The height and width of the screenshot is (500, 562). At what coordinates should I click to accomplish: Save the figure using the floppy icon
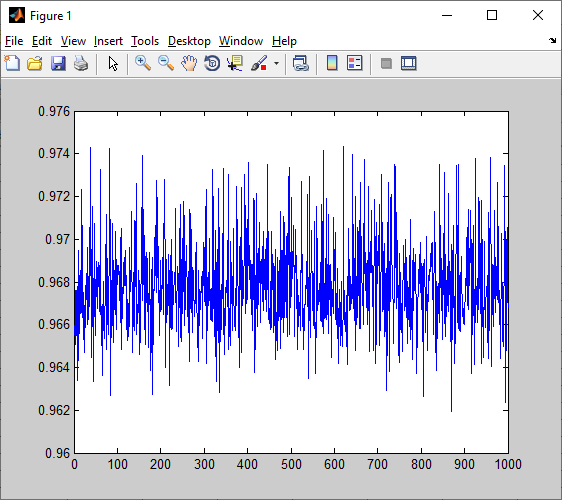(58, 63)
